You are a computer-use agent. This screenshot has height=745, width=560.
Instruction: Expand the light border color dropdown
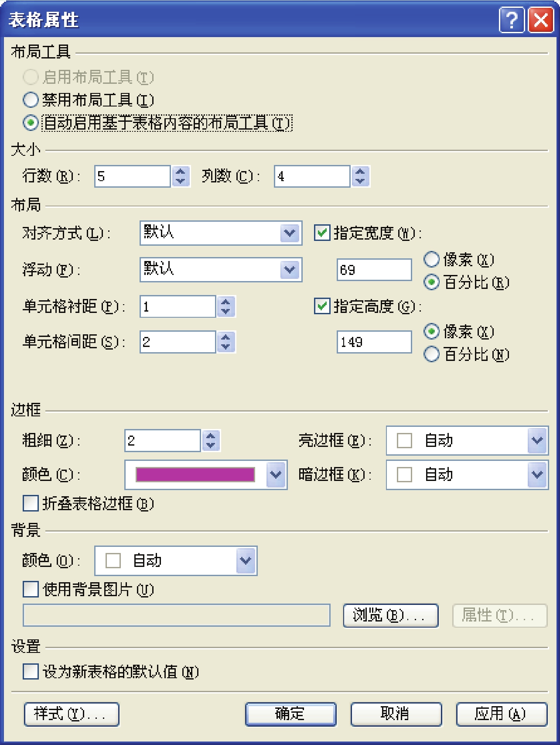[537, 440]
